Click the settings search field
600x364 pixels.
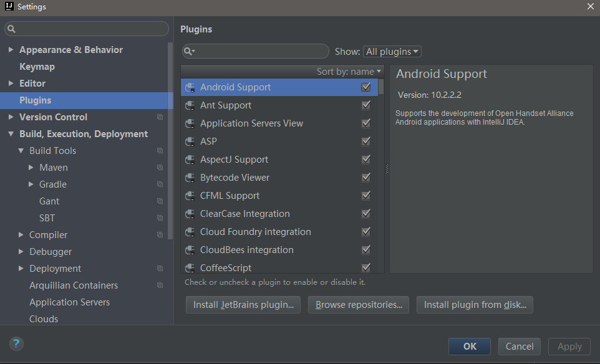point(87,29)
